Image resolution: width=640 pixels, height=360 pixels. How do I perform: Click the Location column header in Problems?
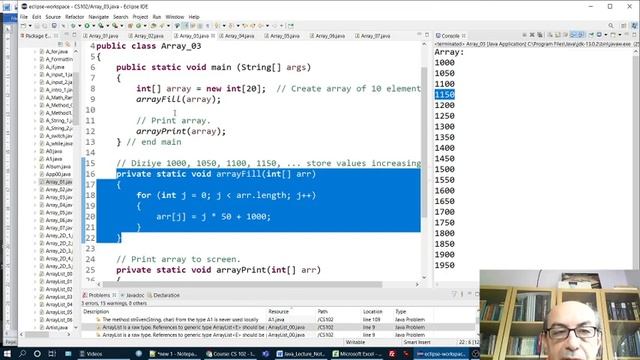click(x=377, y=311)
